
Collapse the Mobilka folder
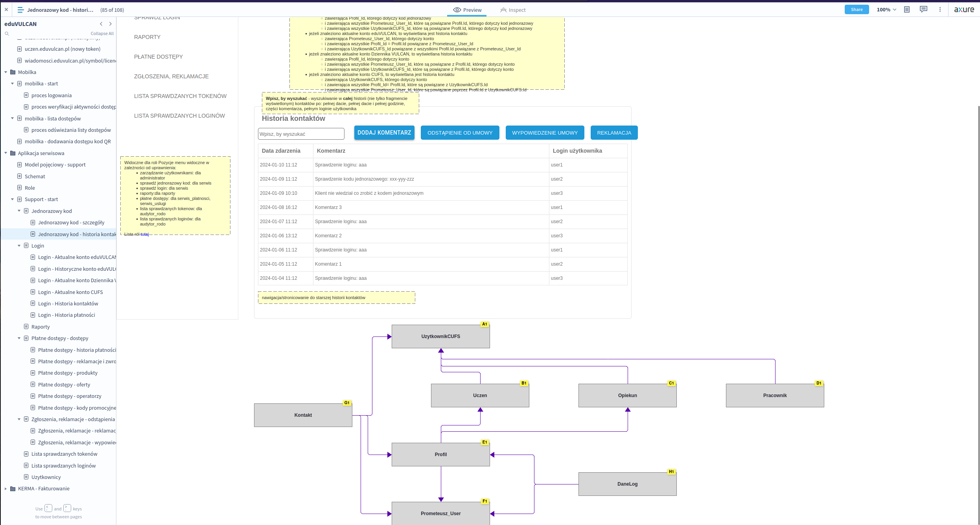click(x=6, y=72)
